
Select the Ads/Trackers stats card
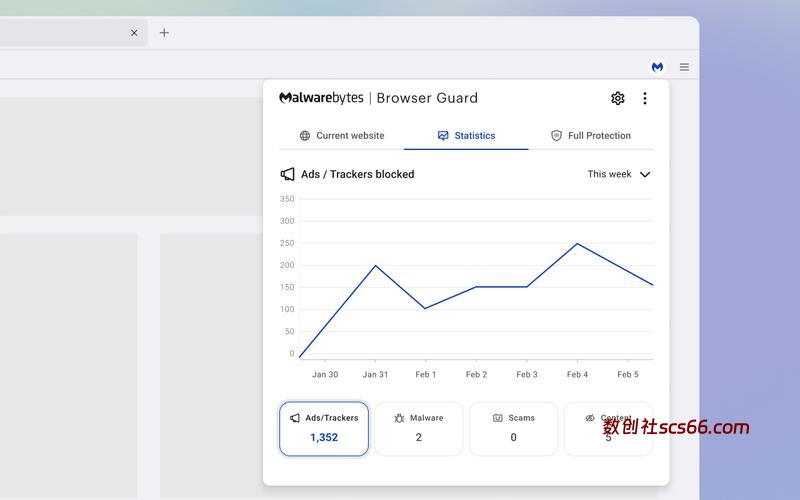pyautogui.click(x=324, y=429)
